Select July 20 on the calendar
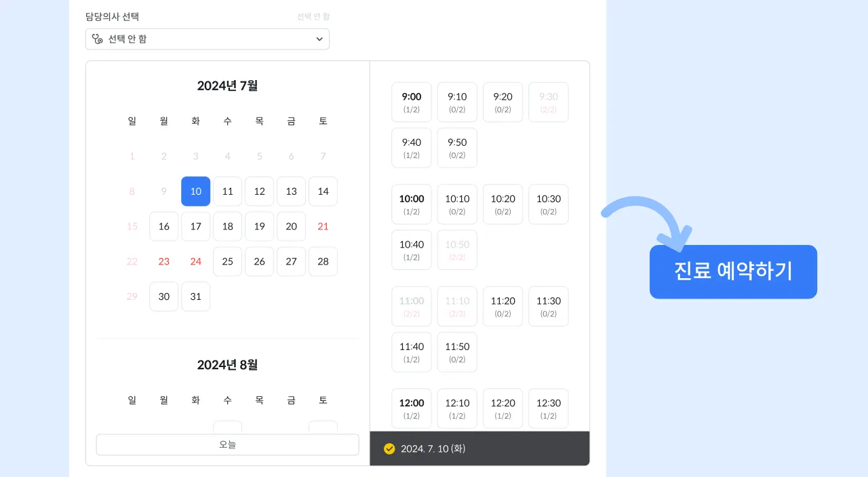 click(x=292, y=227)
